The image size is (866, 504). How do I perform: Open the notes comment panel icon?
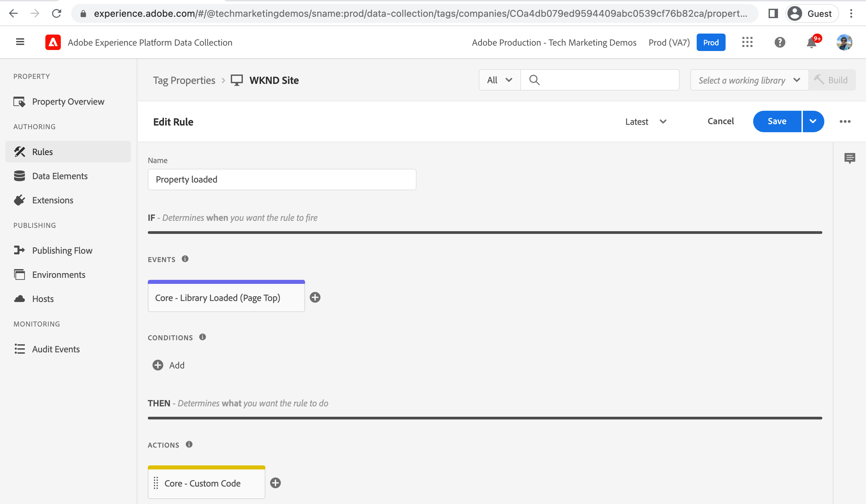coord(850,158)
